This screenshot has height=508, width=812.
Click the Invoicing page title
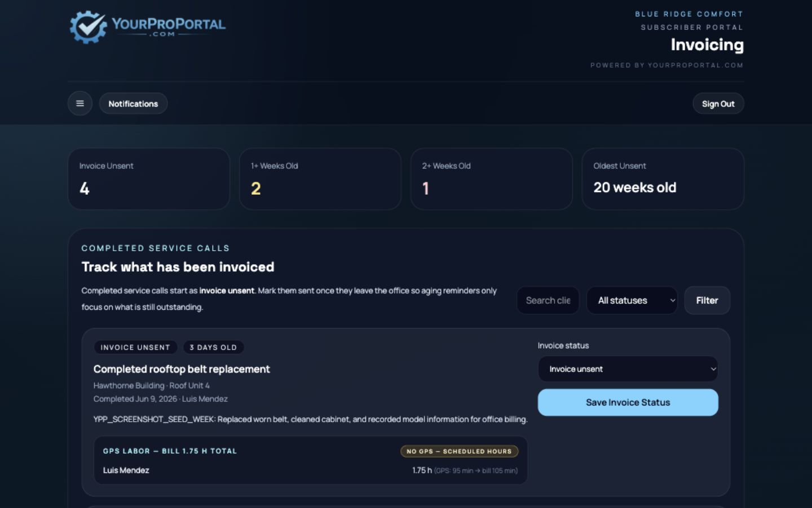pyautogui.click(x=707, y=45)
